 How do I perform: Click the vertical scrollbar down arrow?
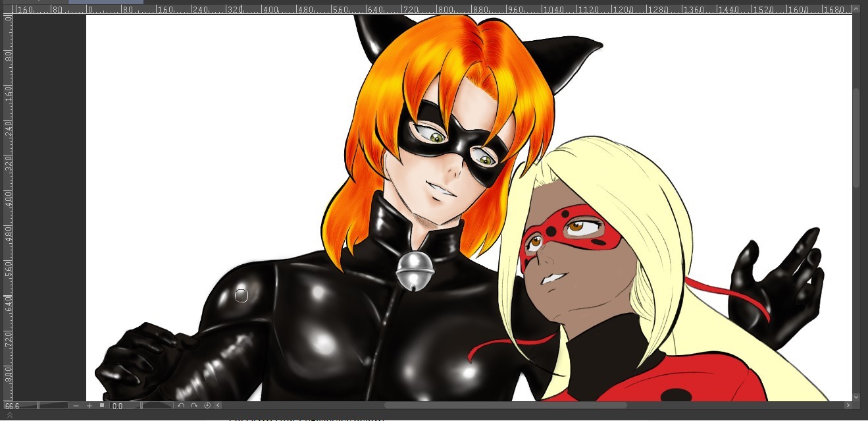[x=856, y=397]
